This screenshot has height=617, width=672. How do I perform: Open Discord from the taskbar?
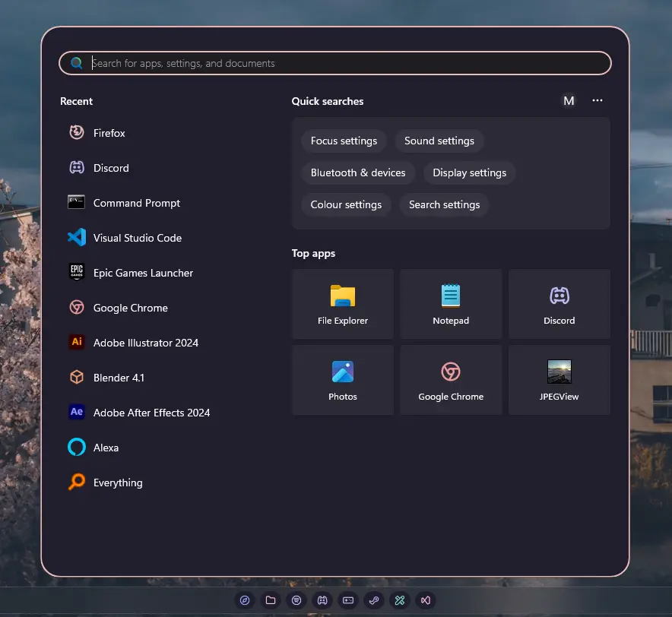click(x=322, y=600)
